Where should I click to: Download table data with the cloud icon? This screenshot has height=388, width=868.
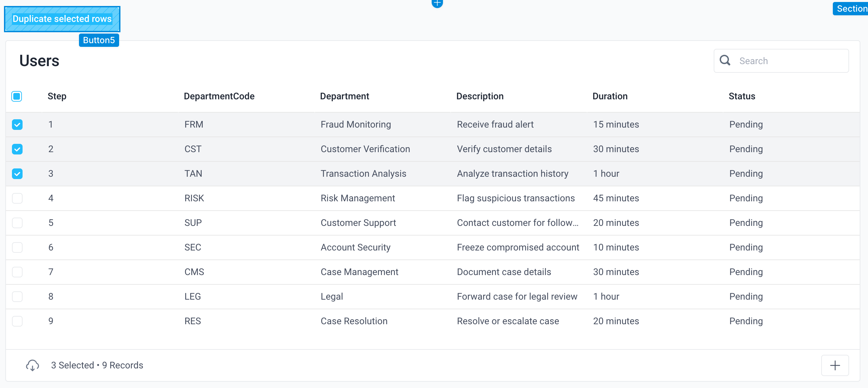pos(32,365)
